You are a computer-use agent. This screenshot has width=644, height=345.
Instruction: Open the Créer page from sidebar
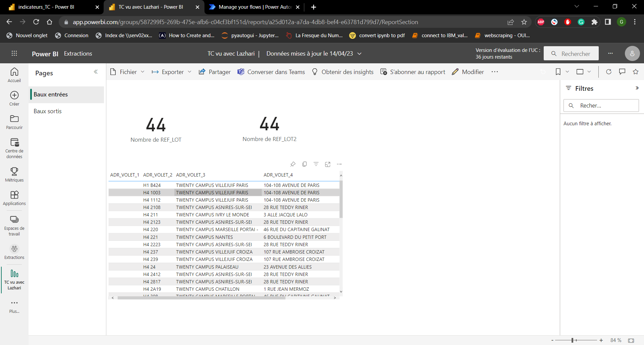[x=14, y=98]
